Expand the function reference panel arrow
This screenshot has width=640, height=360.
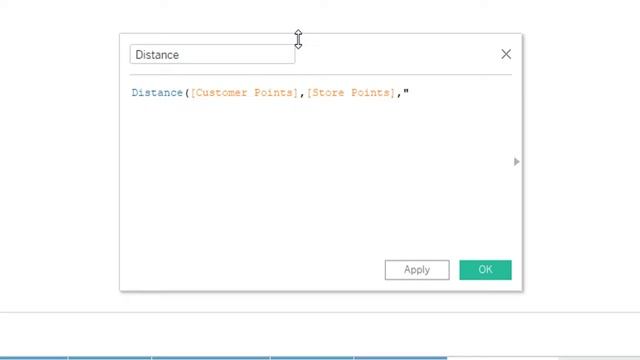(x=516, y=162)
